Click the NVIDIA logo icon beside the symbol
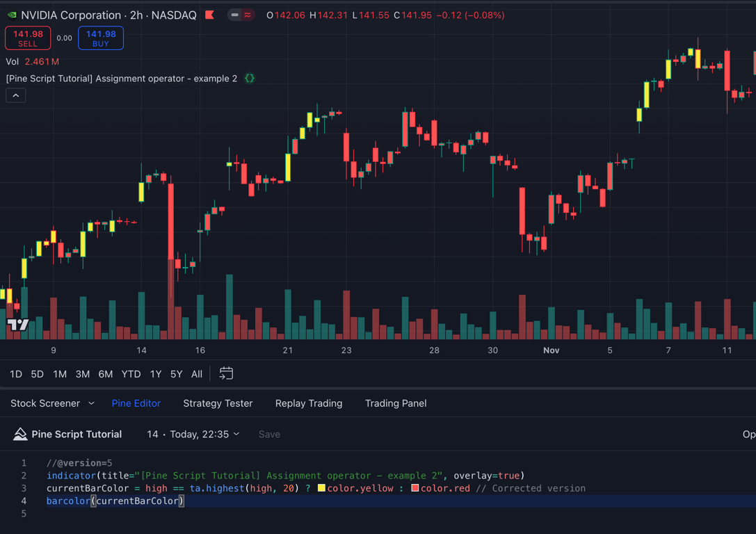The image size is (756, 534). click(12, 15)
